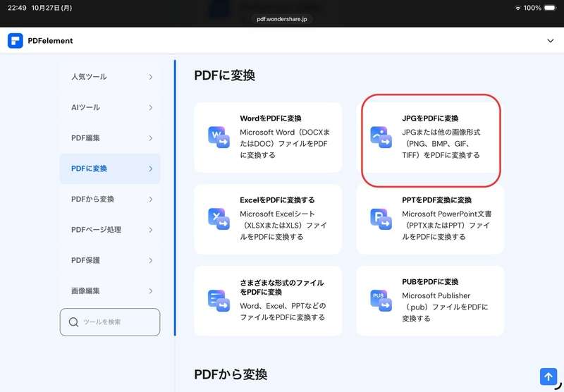564x392 pixels.
Task: Expand the header dropdown chevron at top right
Action: [551, 41]
